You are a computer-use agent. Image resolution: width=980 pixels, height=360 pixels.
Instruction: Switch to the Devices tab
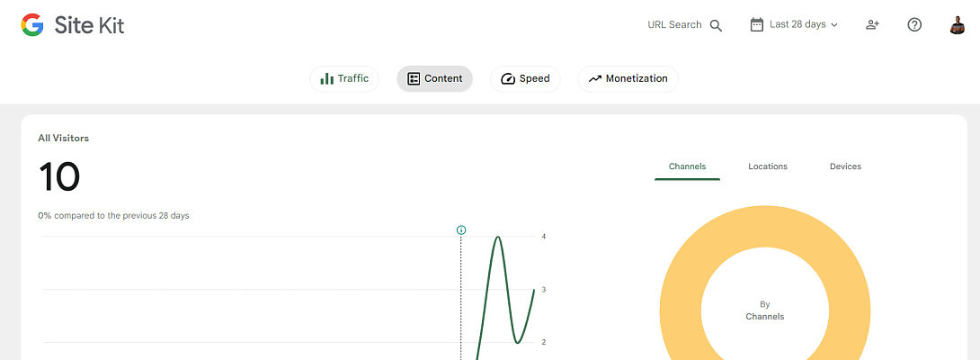pos(845,166)
